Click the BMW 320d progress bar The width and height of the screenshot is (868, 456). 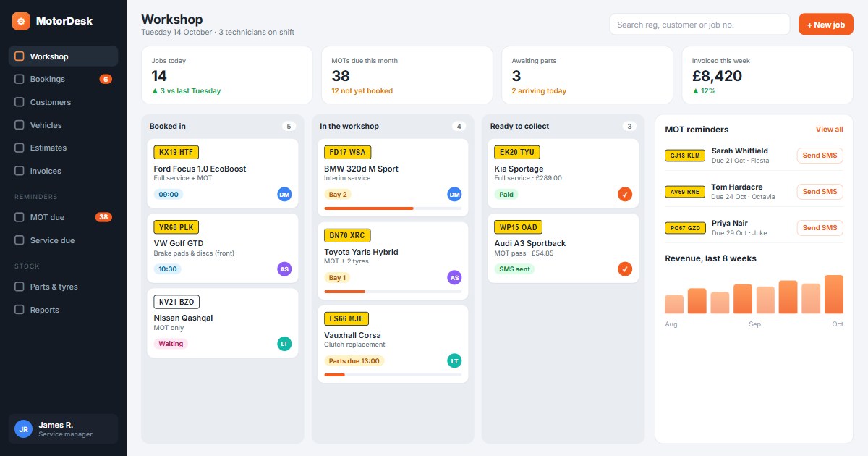(393, 208)
